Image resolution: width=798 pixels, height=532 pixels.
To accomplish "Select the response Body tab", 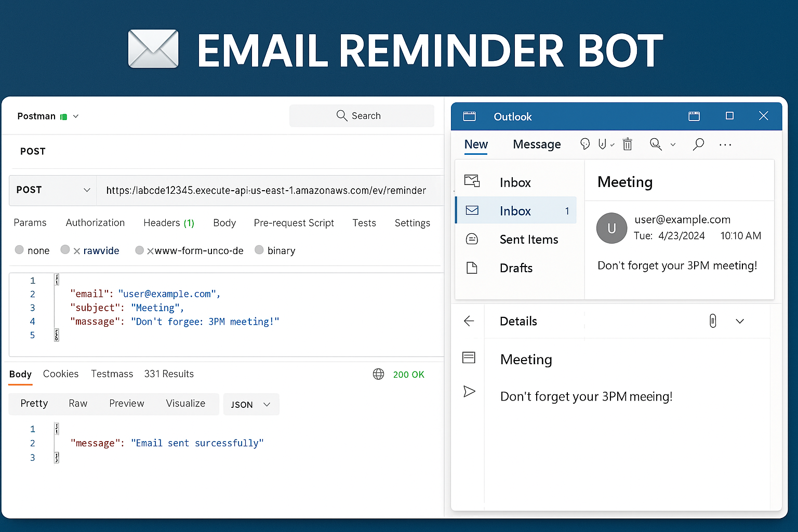I will tap(20, 374).
